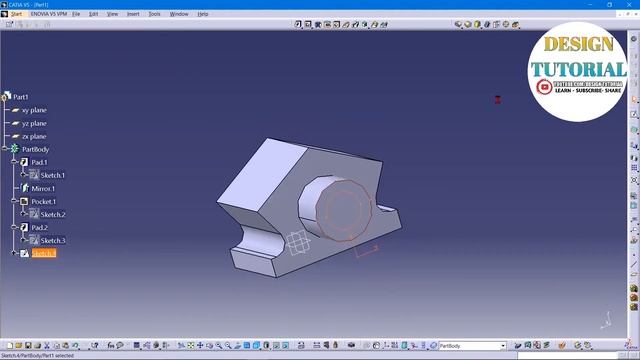Screen dimensions: 640x360
Task: Open the Window menu
Action: click(x=179, y=14)
